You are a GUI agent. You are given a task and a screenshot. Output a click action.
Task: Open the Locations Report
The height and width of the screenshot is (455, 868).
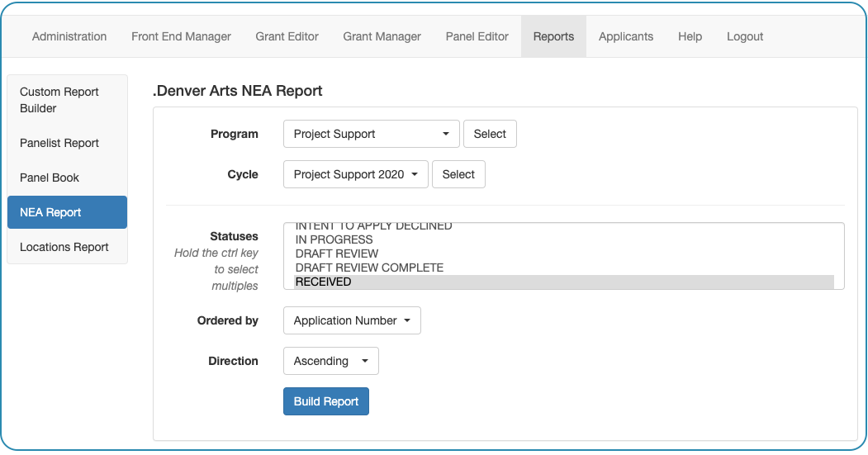click(67, 247)
